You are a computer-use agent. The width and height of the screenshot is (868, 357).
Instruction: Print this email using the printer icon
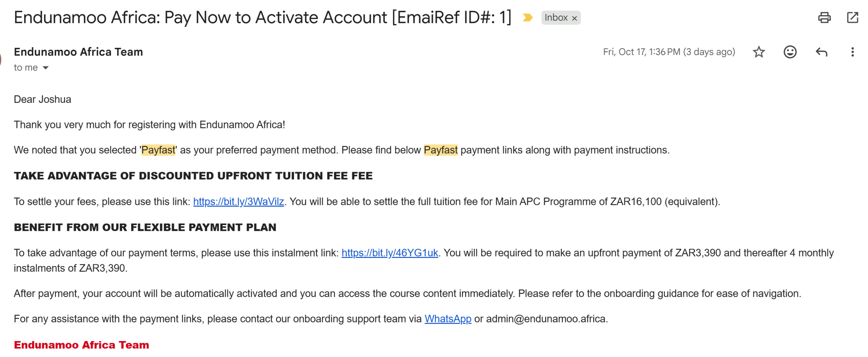point(824,17)
